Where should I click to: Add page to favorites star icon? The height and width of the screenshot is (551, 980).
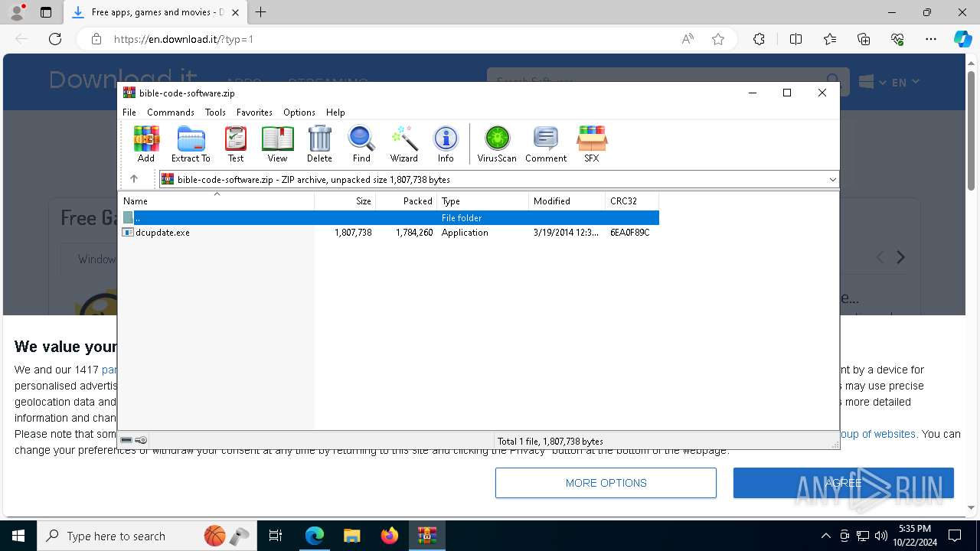point(718,39)
